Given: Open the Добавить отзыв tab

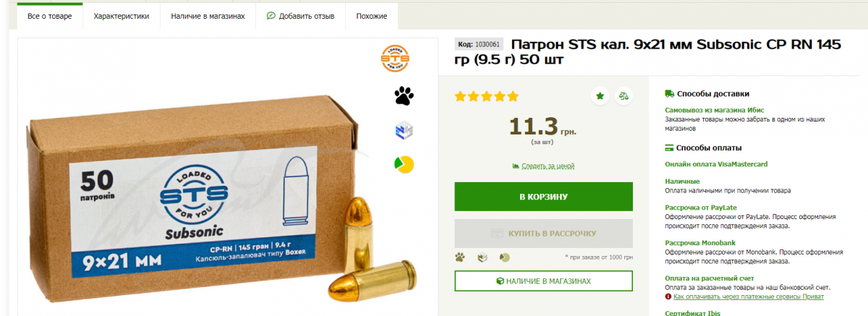Looking at the screenshot, I should pos(300,16).
